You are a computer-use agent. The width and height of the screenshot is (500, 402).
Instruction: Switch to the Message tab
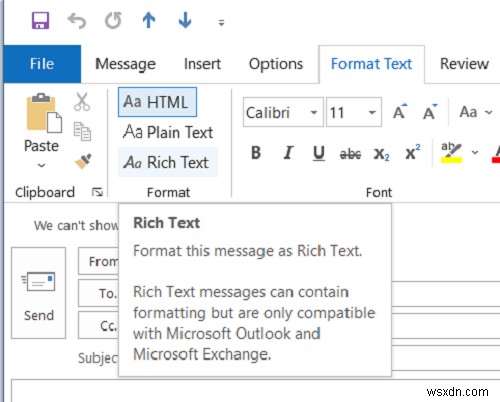coord(125,64)
